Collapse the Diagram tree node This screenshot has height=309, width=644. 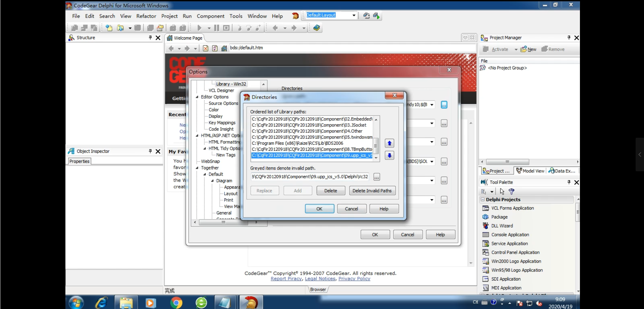click(x=212, y=181)
